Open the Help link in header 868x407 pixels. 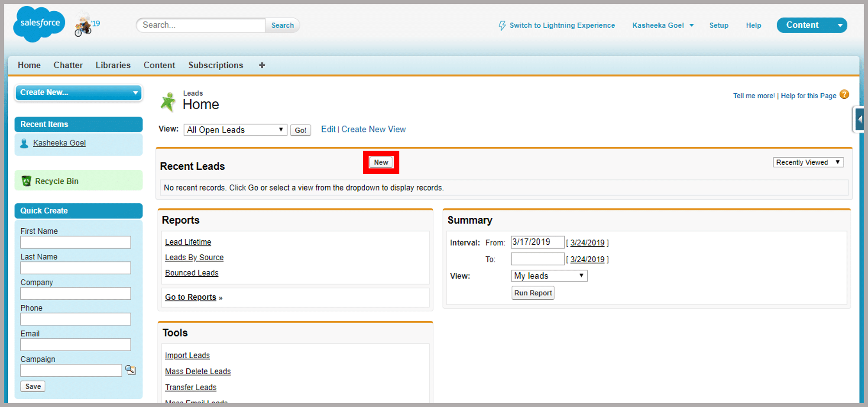pos(754,26)
